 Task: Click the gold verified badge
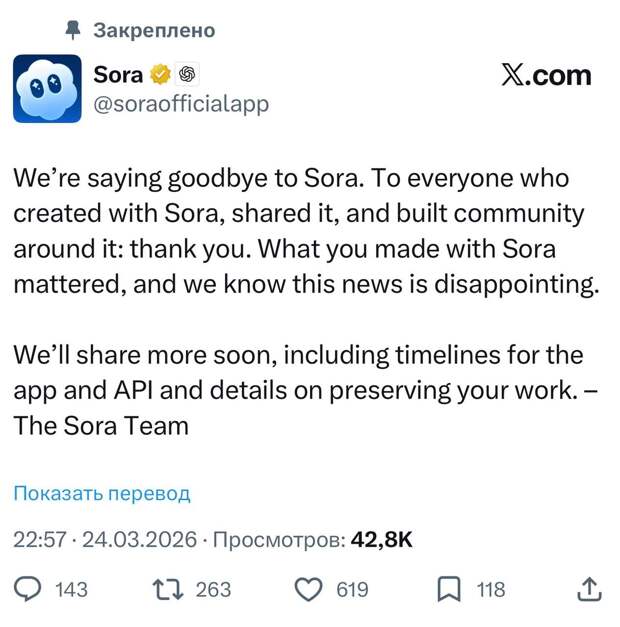[160, 74]
